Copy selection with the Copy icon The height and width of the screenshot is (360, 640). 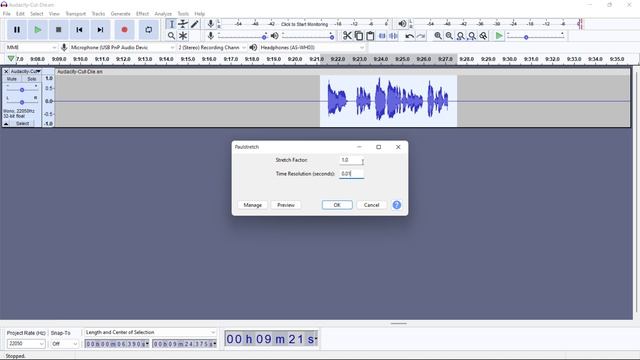coord(358,36)
